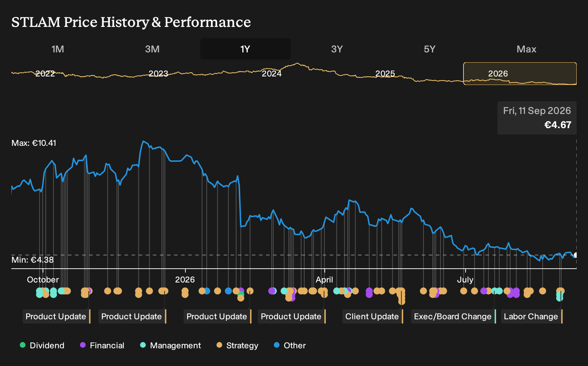Click the Max: €10.41 label
The image size is (588, 366).
34,143
